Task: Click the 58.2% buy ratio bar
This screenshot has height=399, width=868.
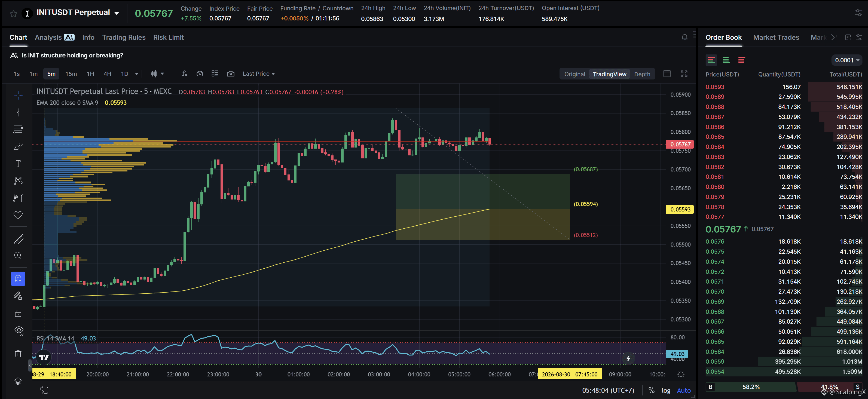Action: coord(751,387)
